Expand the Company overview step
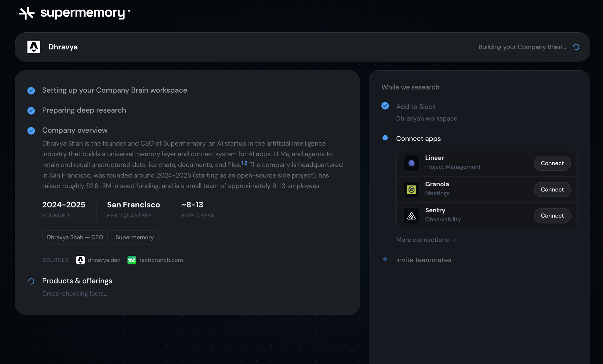Viewport: 603px width, 364px height. pos(75,130)
